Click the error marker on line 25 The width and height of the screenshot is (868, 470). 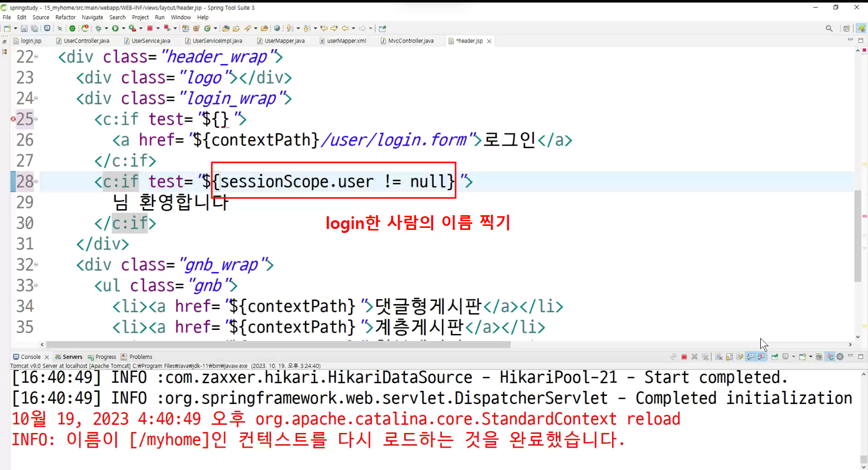(13, 119)
